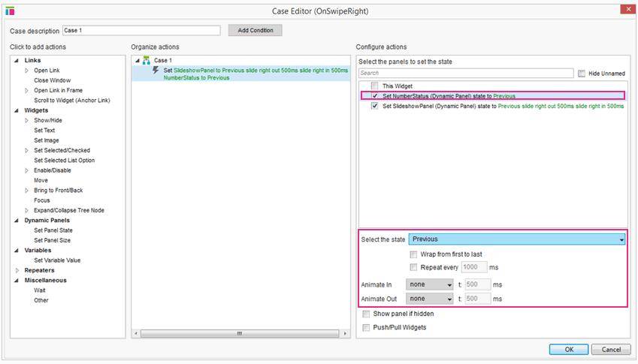Expand the Show/Hide action
638x364 pixels.
pyautogui.click(x=27, y=120)
